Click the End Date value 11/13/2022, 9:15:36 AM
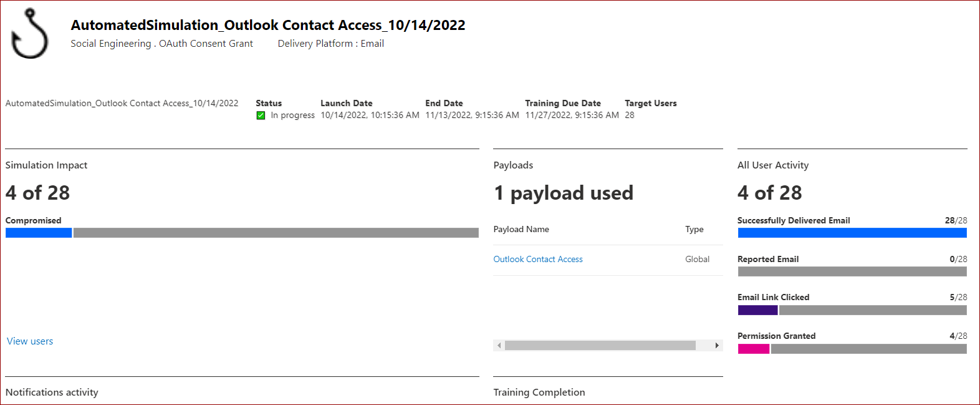 pos(472,115)
